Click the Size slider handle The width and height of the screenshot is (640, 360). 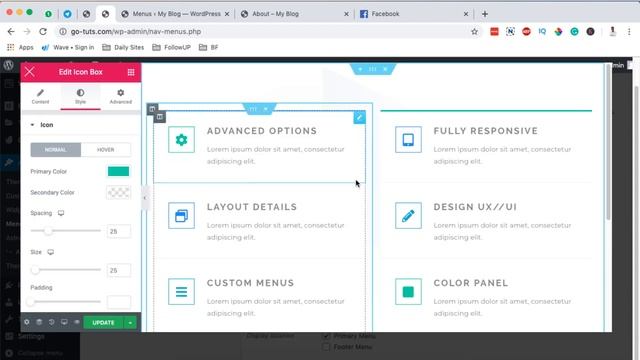tap(36, 270)
